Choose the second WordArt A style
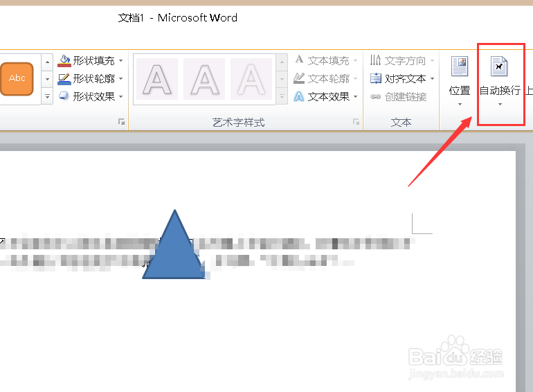This screenshot has width=533, height=392. click(204, 79)
